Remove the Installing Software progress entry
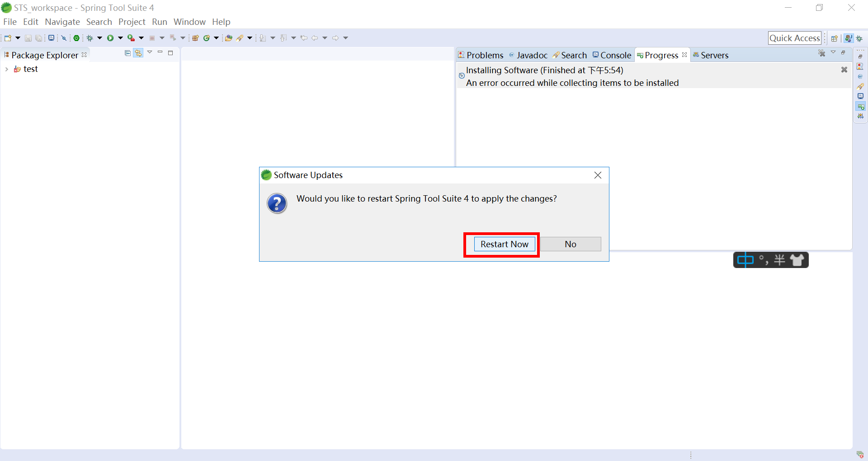Viewport: 868px width, 461px height. pos(844,70)
